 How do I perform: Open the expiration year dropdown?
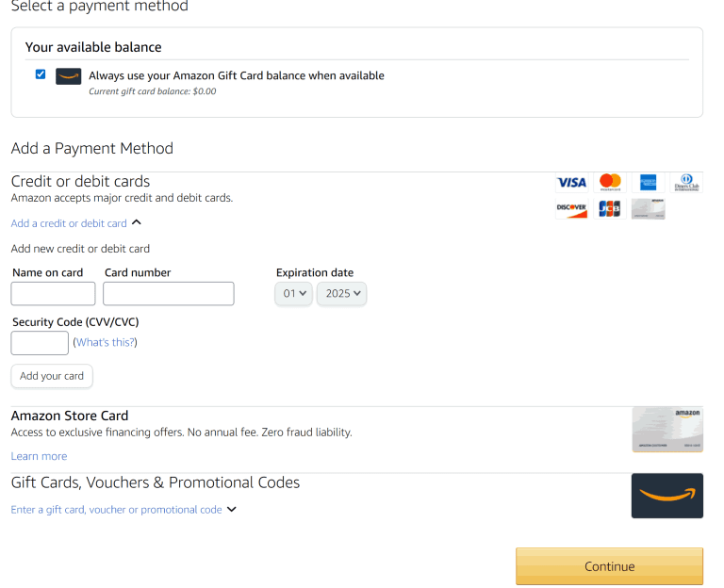click(341, 294)
